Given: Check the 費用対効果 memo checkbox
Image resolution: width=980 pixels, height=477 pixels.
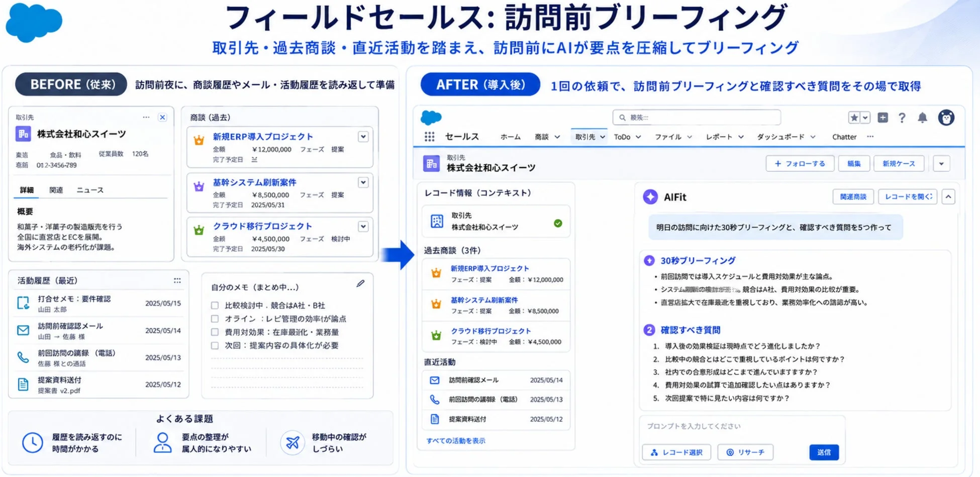Looking at the screenshot, I should 215,332.
